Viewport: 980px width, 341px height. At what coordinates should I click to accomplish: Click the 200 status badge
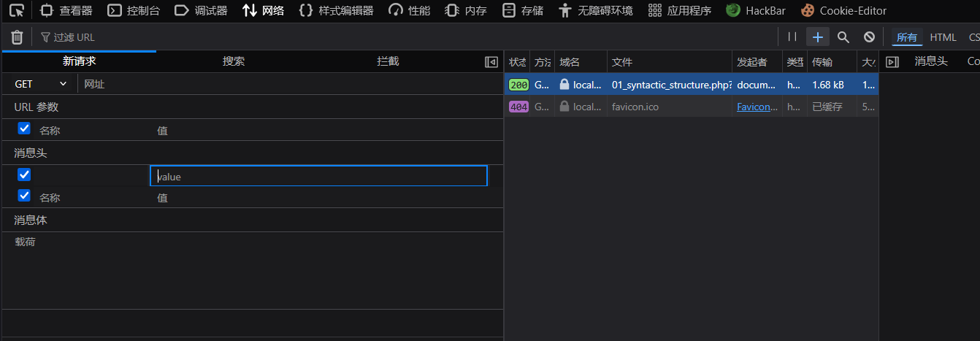518,85
